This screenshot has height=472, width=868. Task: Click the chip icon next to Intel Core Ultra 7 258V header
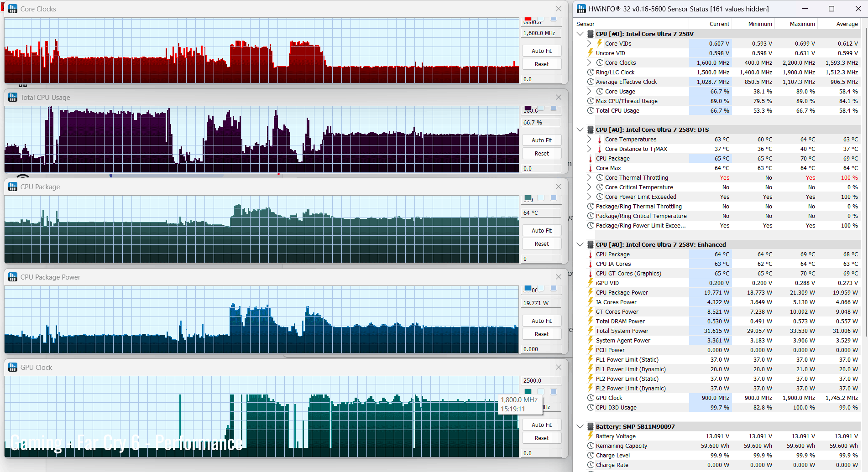point(591,34)
